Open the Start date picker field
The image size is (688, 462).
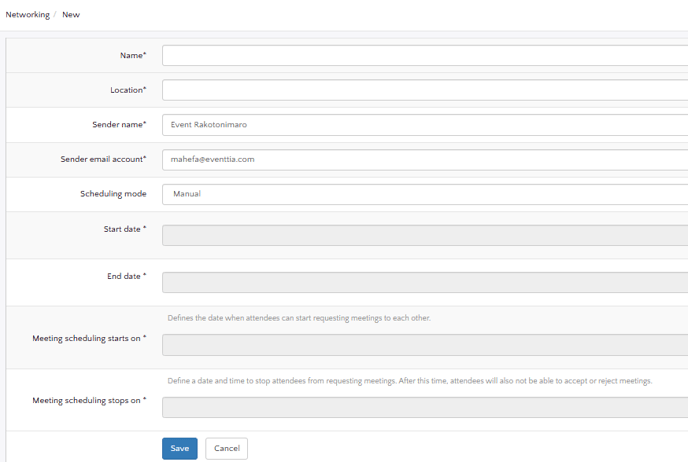point(424,235)
